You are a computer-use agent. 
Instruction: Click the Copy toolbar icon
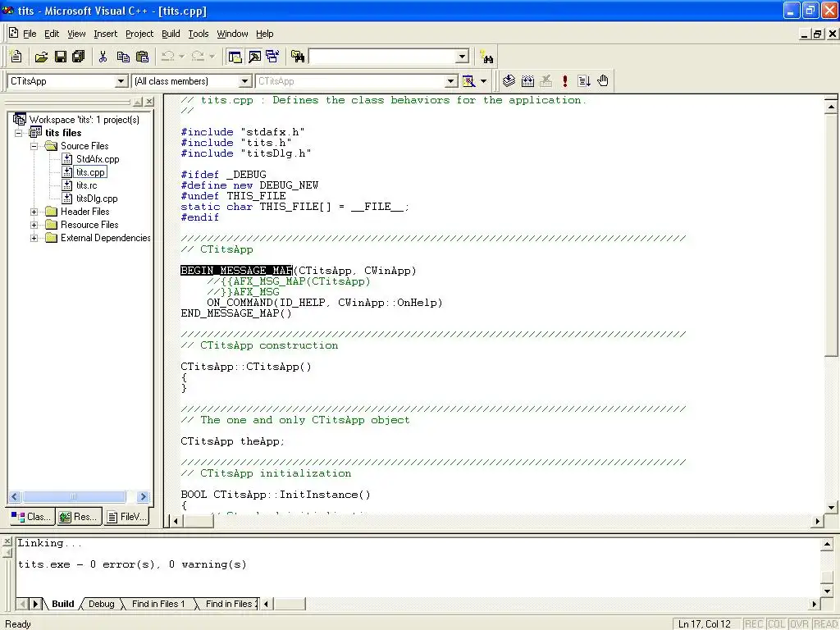point(123,57)
